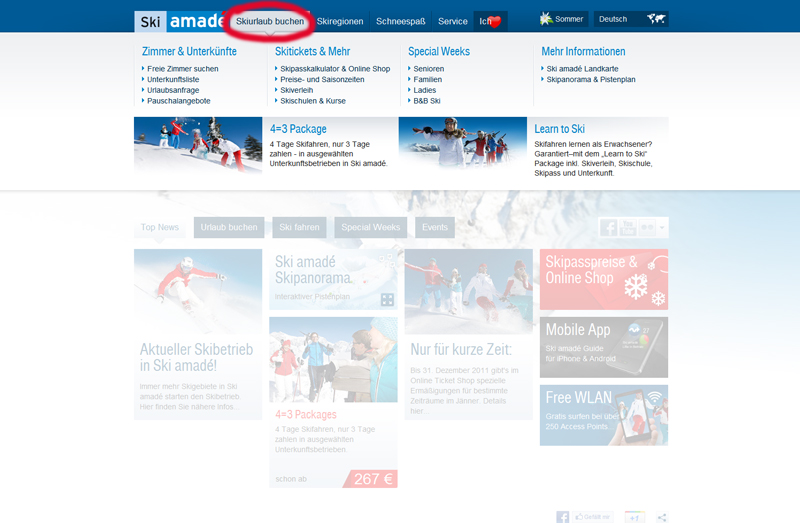The width and height of the screenshot is (800, 523).
Task: Open Pauschalangebote link
Action: pyautogui.click(x=179, y=101)
